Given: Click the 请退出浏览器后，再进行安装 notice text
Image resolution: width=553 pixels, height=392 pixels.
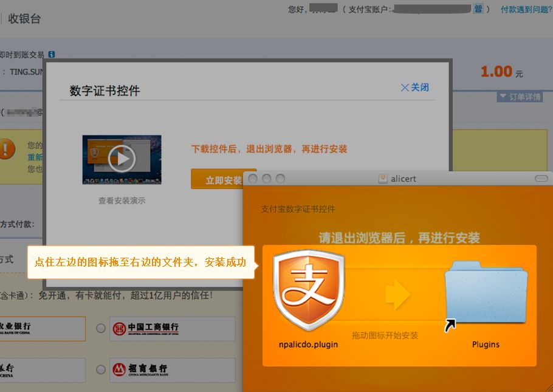Looking at the screenshot, I should 399,238.
